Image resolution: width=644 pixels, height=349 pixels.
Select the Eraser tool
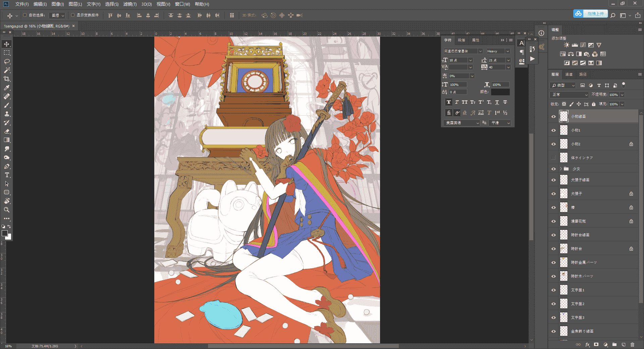tap(7, 132)
